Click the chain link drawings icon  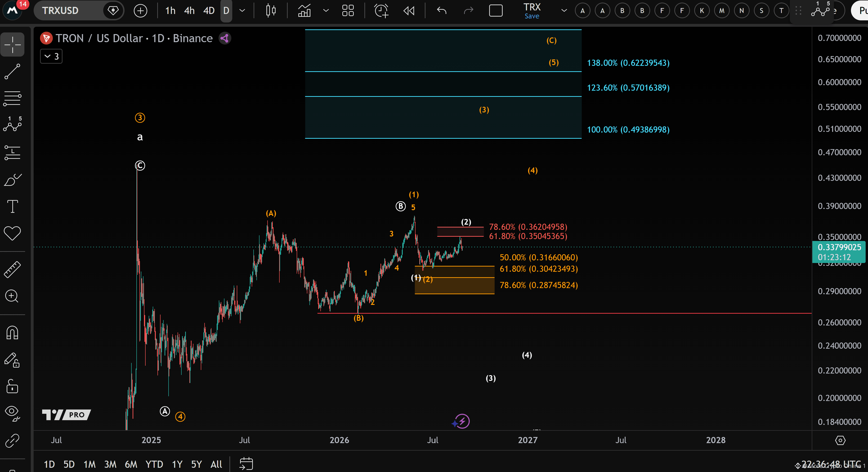13,440
